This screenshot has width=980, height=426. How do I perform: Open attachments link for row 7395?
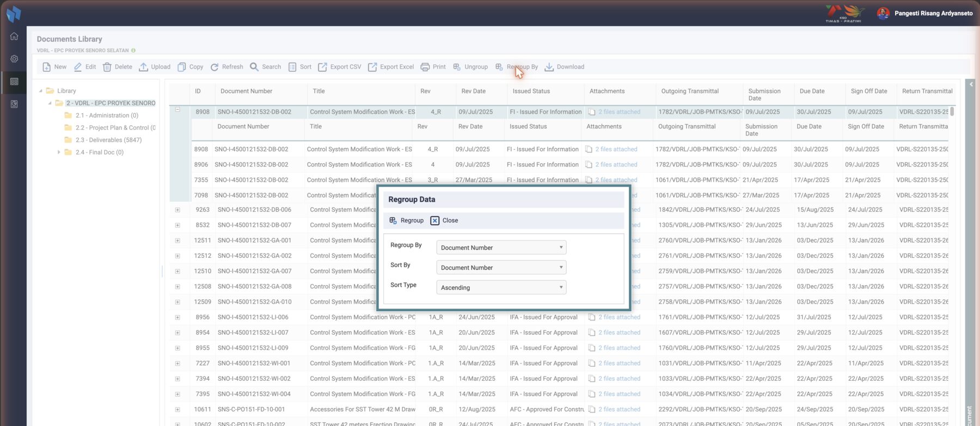click(x=619, y=394)
